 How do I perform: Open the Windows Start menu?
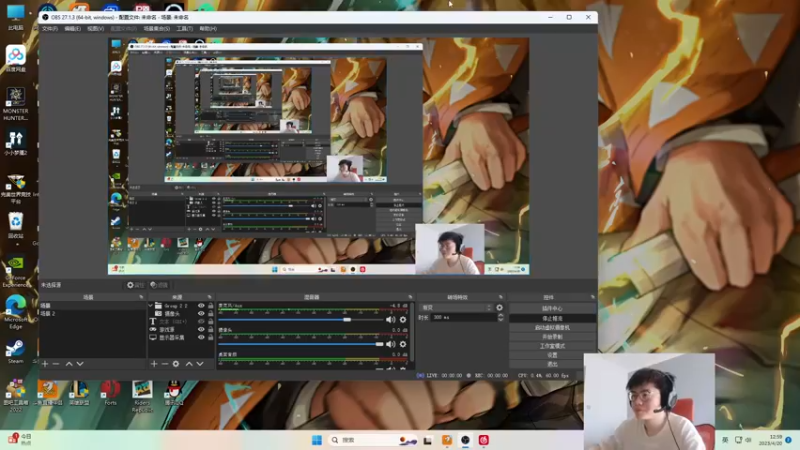[317, 440]
